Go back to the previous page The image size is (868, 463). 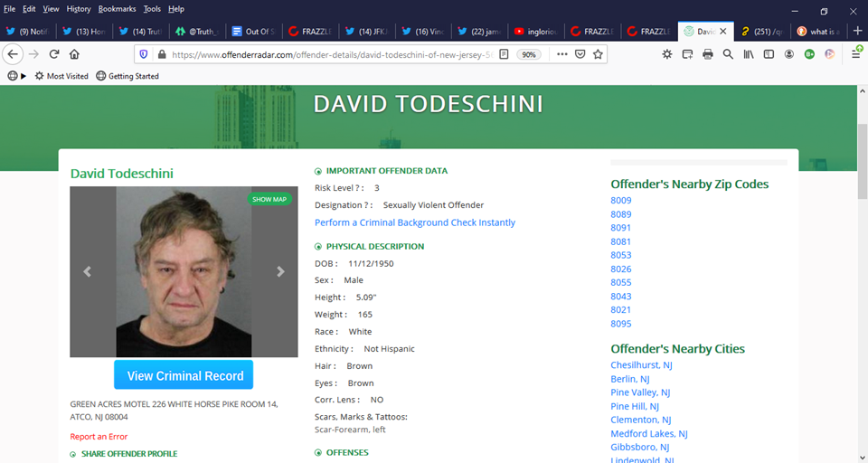[x=13, y=54]
